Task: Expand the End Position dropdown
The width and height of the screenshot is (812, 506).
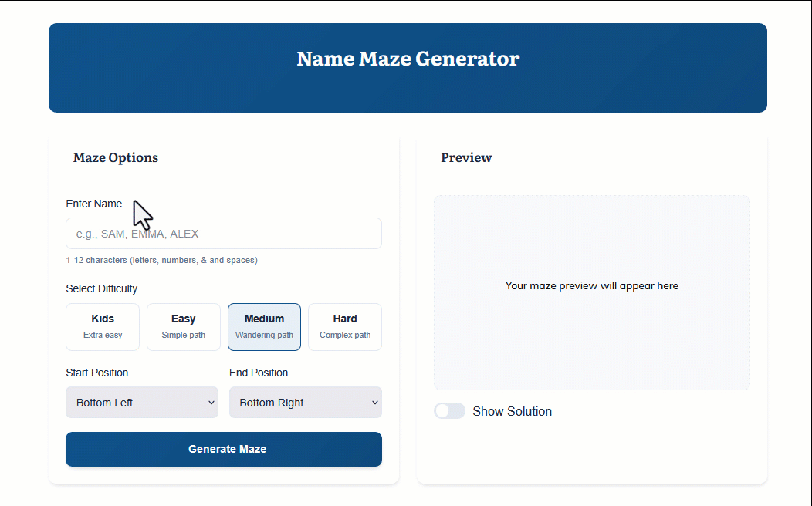Action: click(x=305, y=403)
